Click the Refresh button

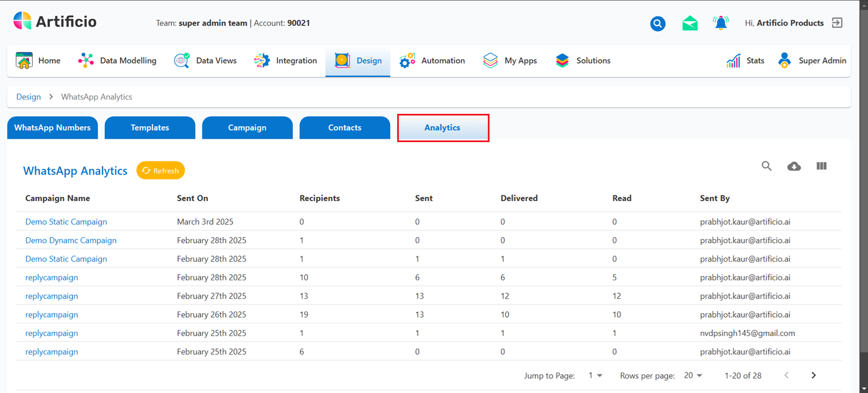tap(160, 170)
